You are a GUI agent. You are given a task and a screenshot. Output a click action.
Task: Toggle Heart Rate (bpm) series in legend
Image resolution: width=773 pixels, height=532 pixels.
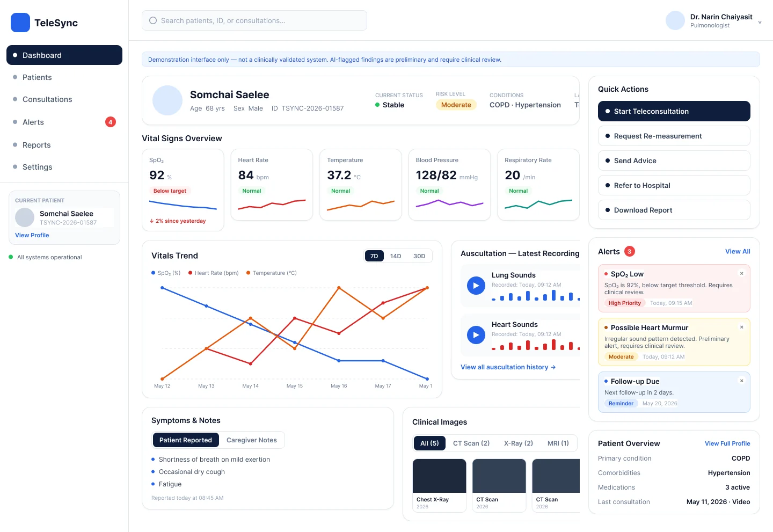[214, 273]
